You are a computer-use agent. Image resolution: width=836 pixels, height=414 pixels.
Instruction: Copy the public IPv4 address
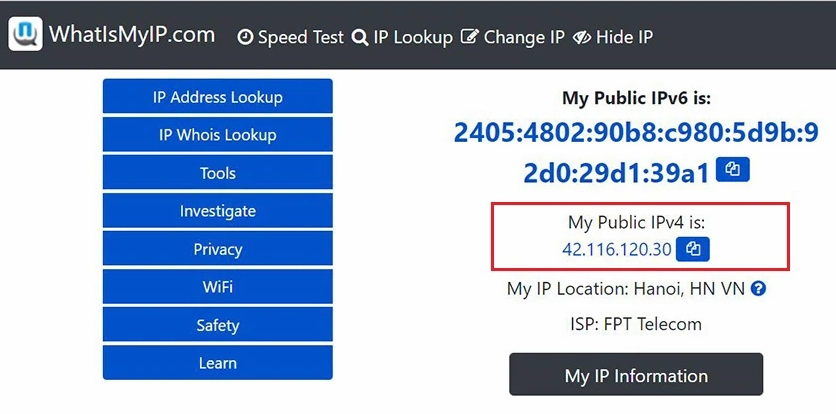tap(693, 249)
